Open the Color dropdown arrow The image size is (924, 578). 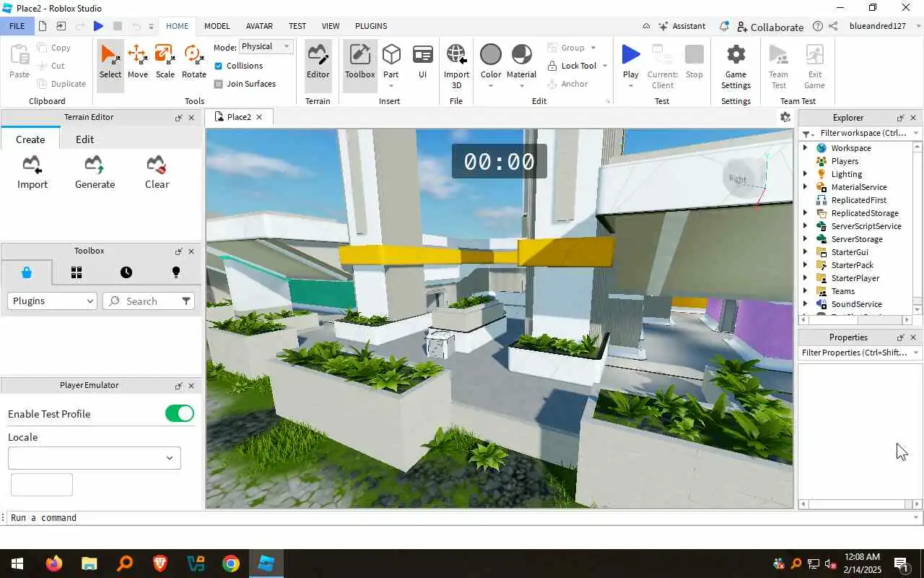tap(491, 86)
